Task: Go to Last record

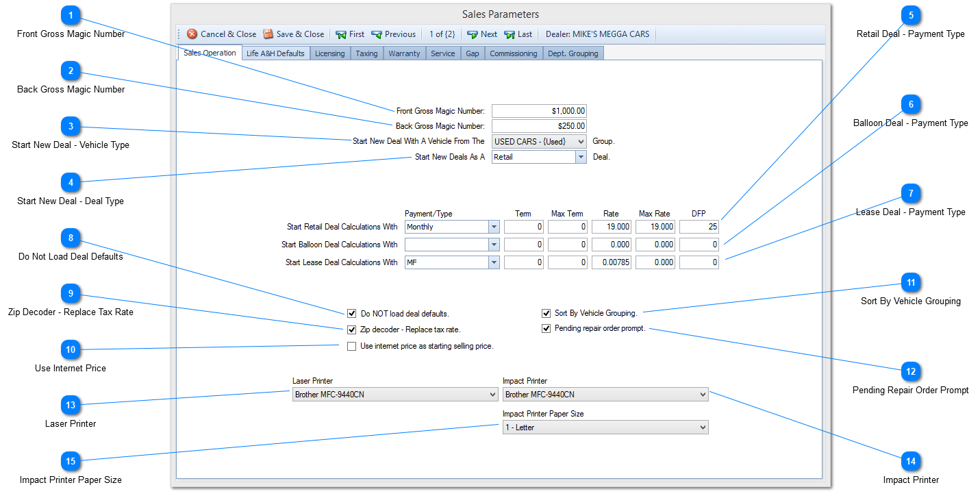Action: tap(518, 34)
